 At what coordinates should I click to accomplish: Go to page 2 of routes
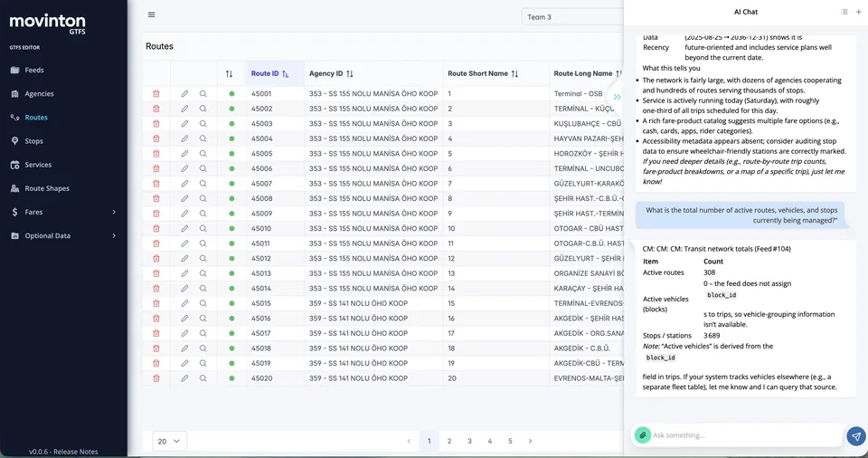[x=449, y=442]
